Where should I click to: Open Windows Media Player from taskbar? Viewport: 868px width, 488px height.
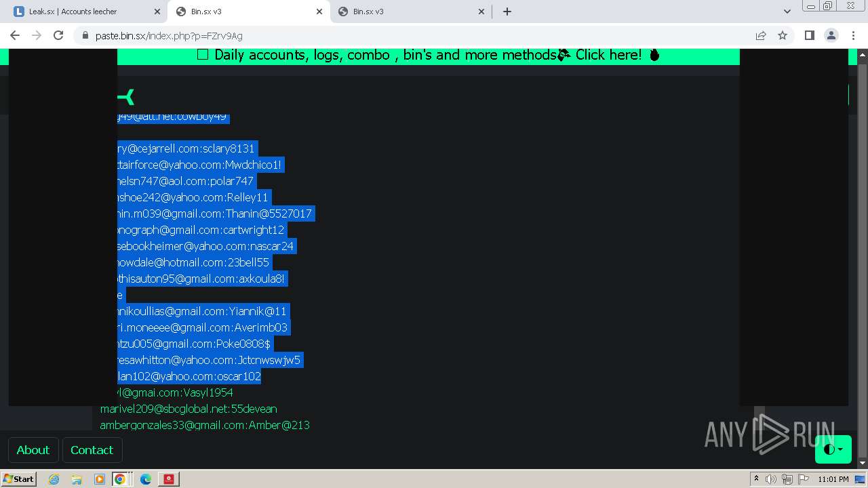pyautogui.click(x=100, y=479)
